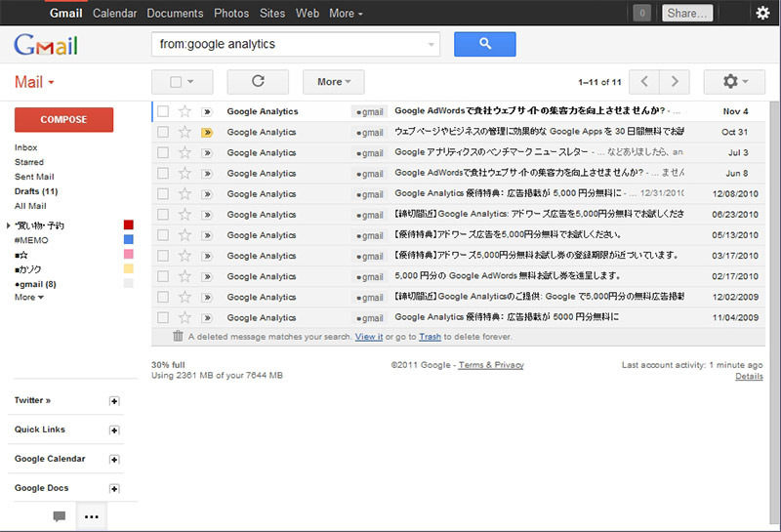Check the Jun 8 email checkbox
This screenshot has height=532, width=781.
tap(163, 173)
